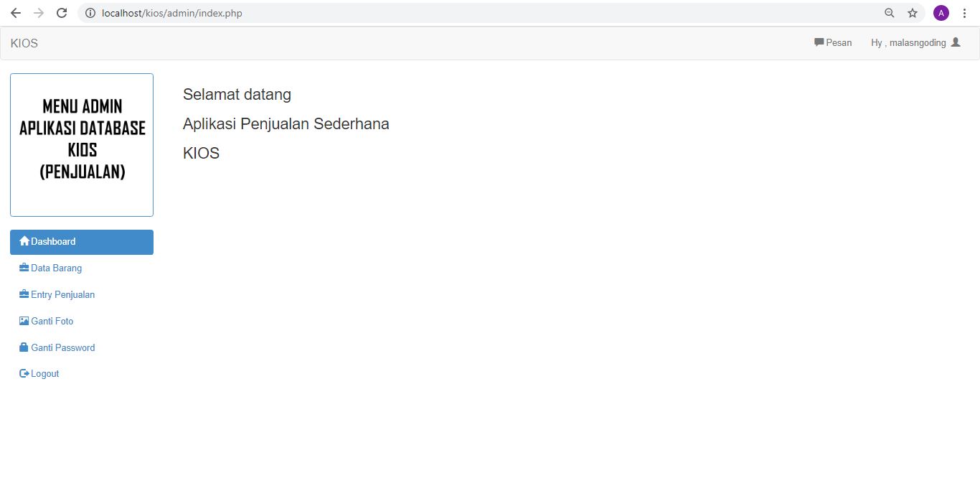Open Chrome's three-dot menu

point(965,13)
